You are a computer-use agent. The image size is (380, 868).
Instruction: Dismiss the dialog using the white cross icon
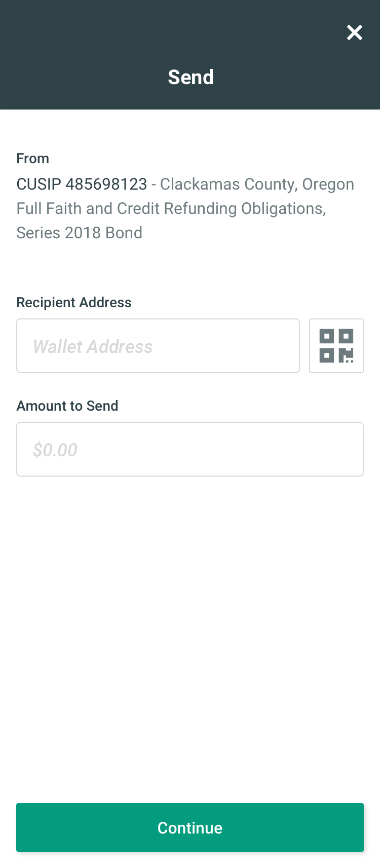click(x=355, y=32)
